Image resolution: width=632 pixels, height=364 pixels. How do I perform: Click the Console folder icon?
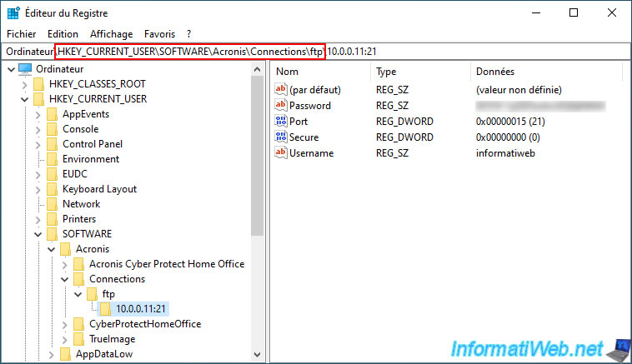pyautogui.click(x=52, y=129)
